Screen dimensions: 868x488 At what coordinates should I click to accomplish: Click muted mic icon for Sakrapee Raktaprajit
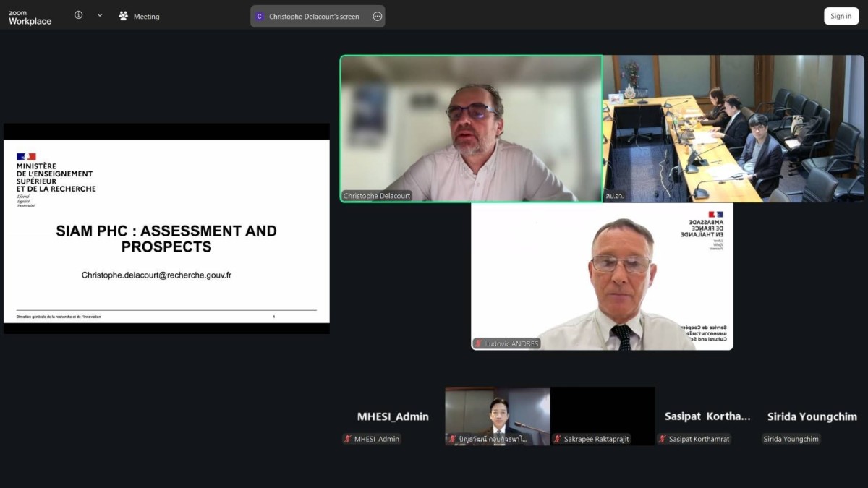tap(558, 439)
